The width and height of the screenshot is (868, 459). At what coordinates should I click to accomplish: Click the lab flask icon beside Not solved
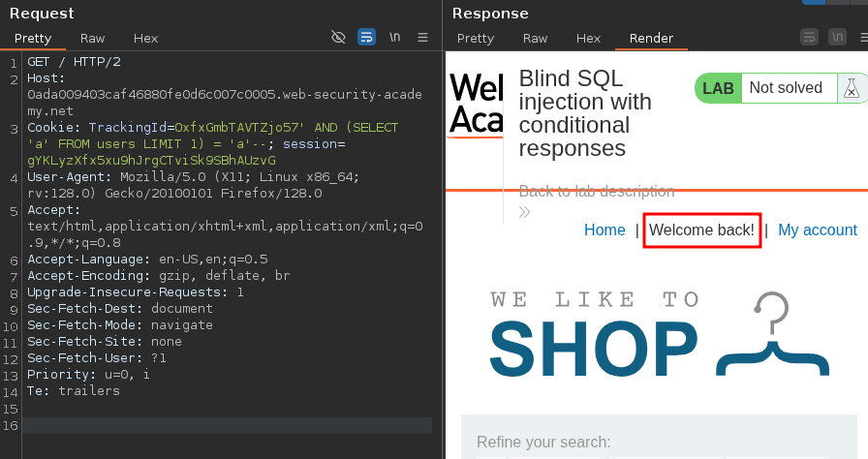[851, 88]
